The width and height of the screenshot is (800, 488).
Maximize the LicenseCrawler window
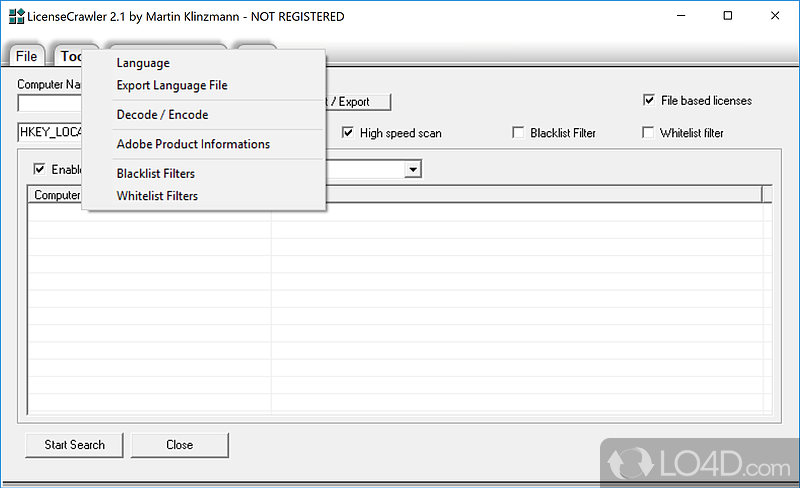coord(728,16)
